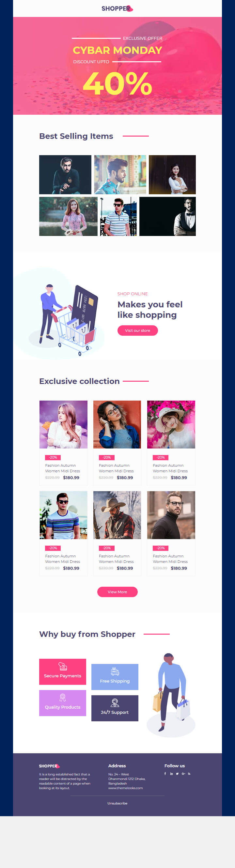This screenshot has width=235, height=868.
Task: Open the LinkedIn icon in footer
Action: 172,774
